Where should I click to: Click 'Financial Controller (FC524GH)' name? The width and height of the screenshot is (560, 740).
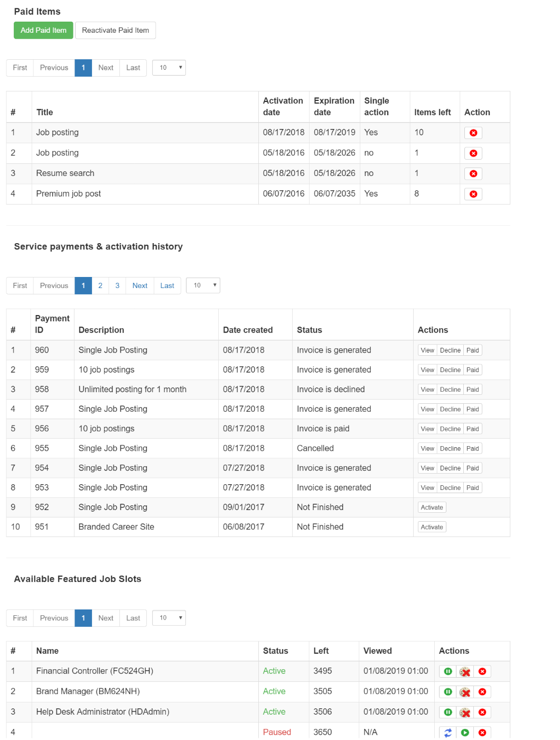click(95, 671)
